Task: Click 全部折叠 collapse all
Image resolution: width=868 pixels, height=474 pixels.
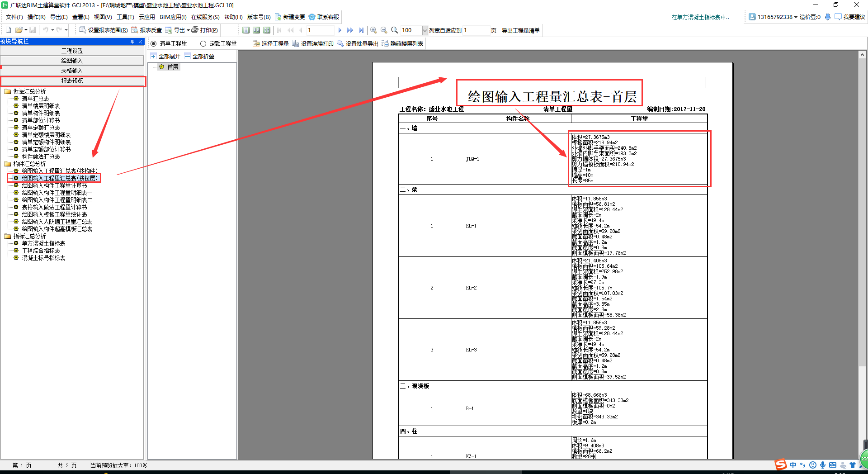Action: (199, 56)
